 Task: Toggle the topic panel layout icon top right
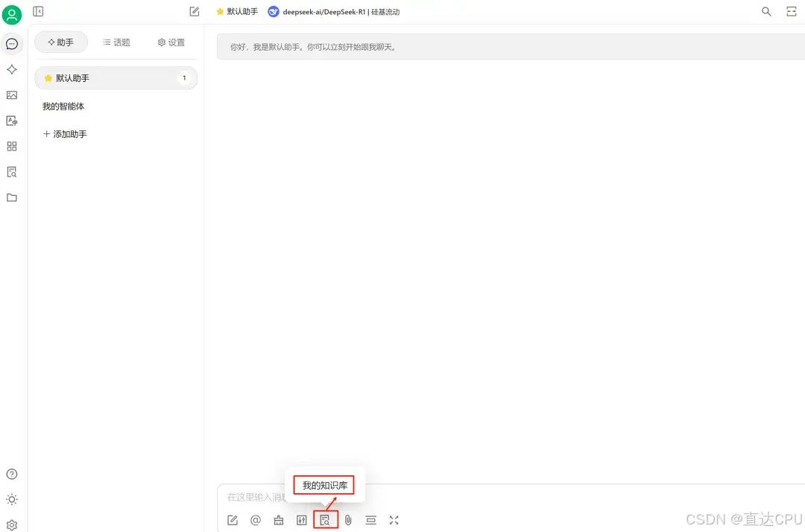(x=791, y=11)
